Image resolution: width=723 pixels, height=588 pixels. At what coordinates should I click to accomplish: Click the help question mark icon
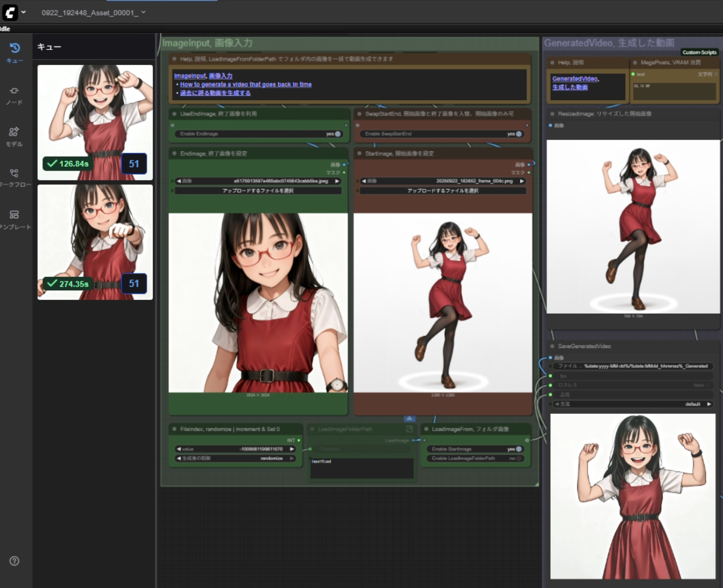[14, 561]
